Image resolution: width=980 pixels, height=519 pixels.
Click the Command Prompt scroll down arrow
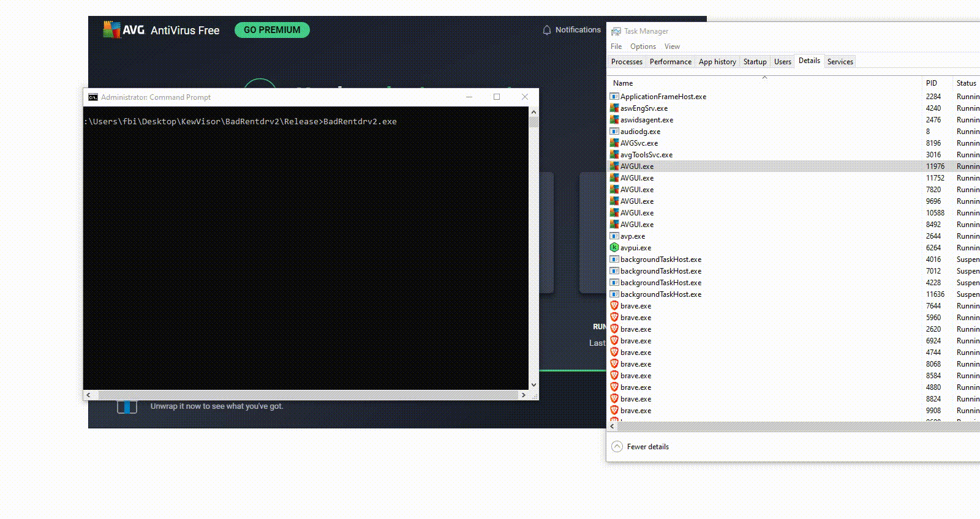pyautogui.click(x=533, y=385)
